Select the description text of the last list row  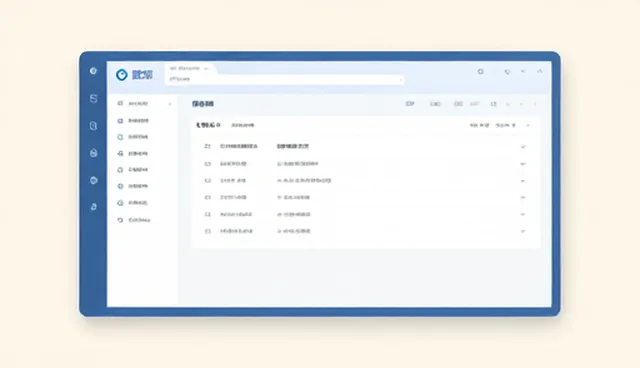294,231
